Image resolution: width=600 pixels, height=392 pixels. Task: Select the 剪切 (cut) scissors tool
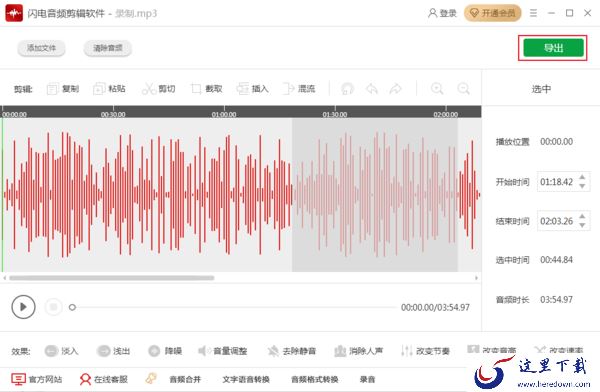(x=158, y=89)
